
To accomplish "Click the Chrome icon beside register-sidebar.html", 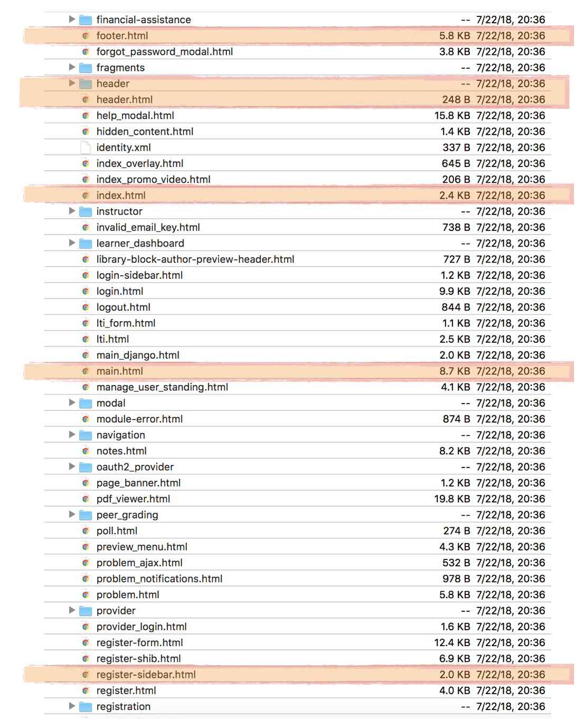I will pos(86,675).
